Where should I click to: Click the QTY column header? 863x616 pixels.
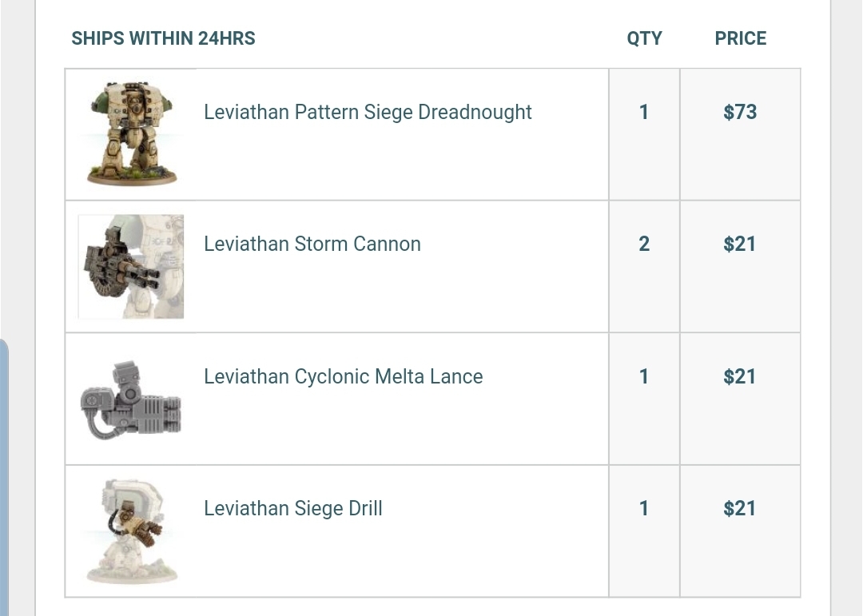coord(644,38)
